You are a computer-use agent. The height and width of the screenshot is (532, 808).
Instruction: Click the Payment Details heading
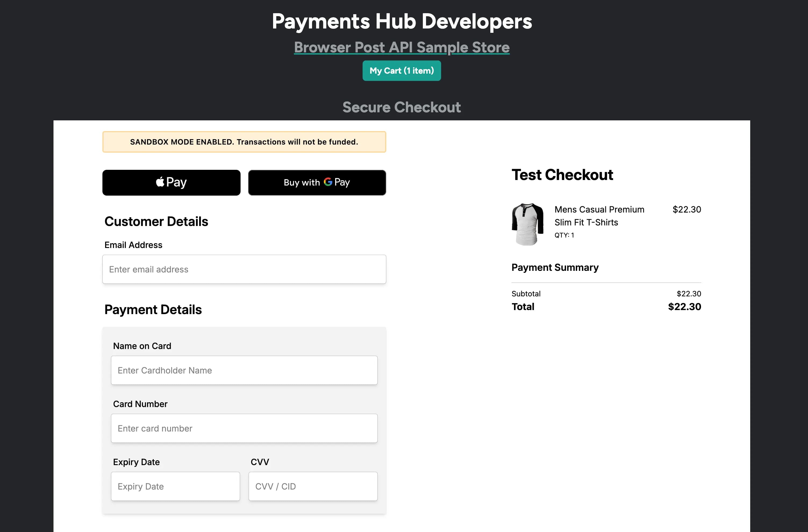[153, 310]
